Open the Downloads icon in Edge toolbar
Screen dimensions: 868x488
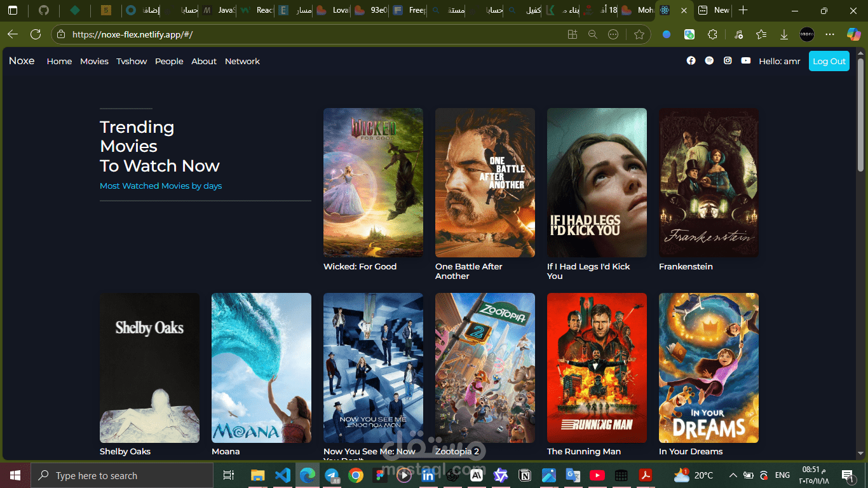click(x=784, y=34)
